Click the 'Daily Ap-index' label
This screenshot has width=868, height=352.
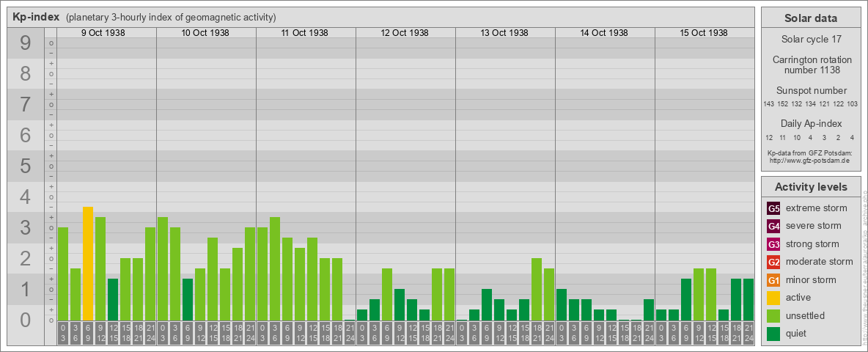(811, 123)
